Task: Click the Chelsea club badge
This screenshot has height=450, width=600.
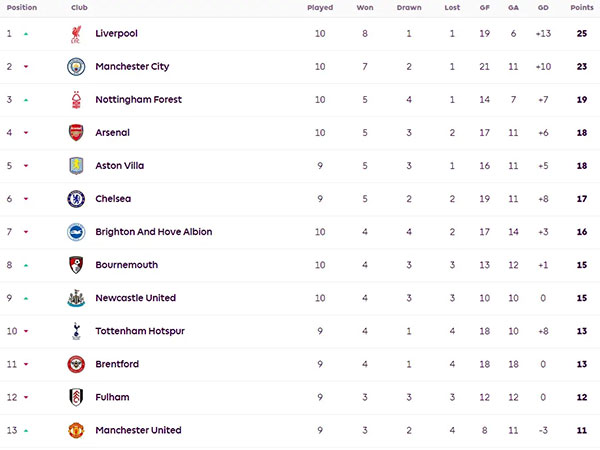Action: tap(76, 199)
